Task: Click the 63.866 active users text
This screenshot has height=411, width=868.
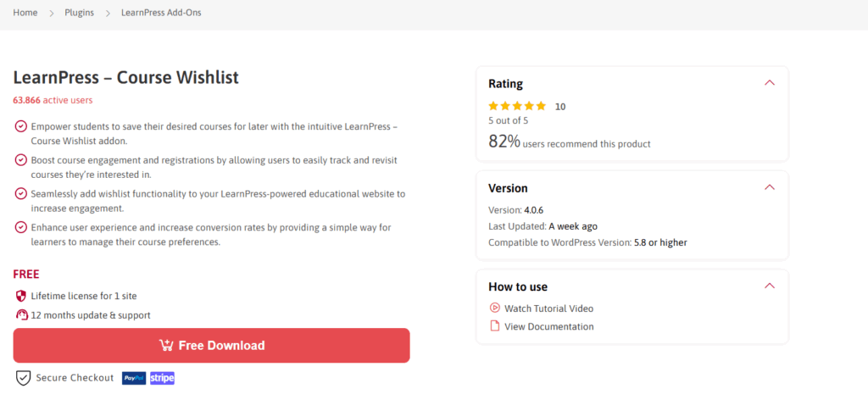Action: pos(53,100)
